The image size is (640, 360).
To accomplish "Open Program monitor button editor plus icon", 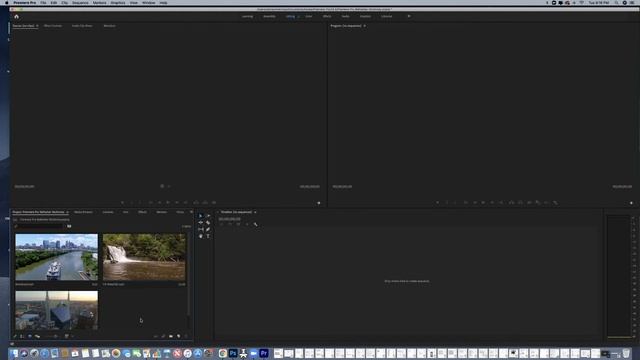I will click(x=631, y=203).
